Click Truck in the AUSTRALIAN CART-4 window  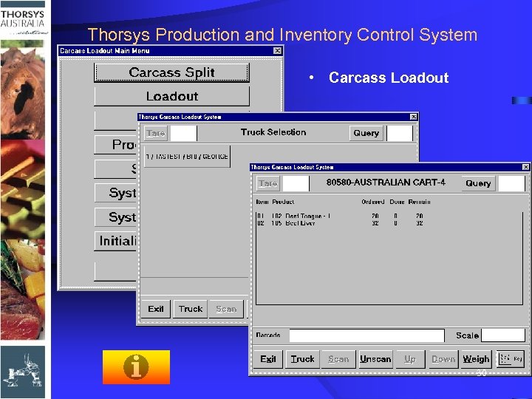[x=303, y=359]
